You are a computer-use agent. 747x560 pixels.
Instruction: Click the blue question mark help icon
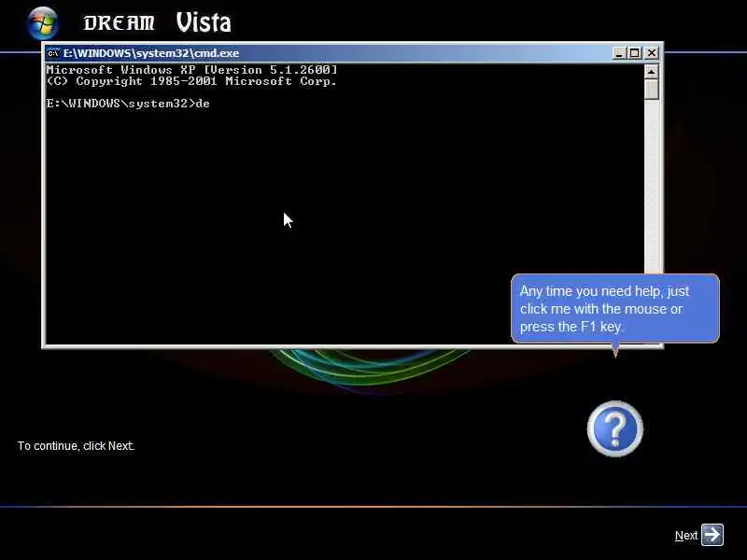click(615, 428)
